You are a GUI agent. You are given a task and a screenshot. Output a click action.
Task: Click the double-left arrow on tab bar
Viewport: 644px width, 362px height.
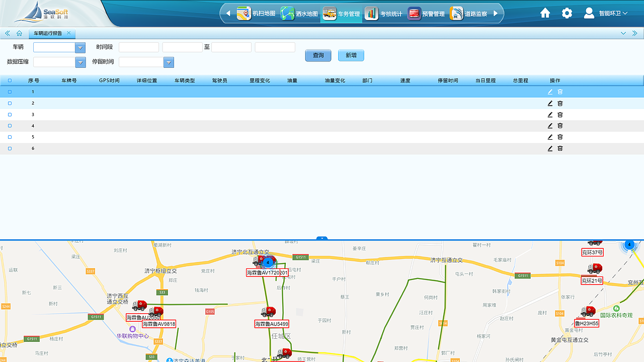(x=8, y=33)
